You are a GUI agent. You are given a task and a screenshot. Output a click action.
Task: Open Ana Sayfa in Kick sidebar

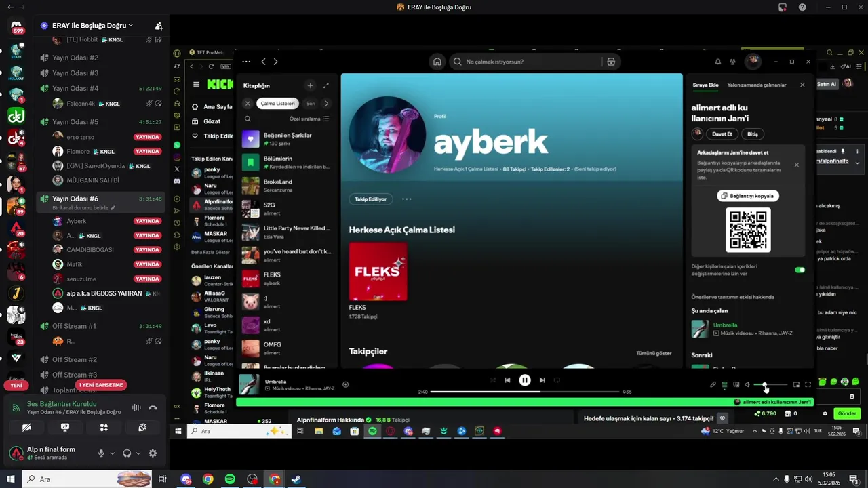(x=212, y=107)
